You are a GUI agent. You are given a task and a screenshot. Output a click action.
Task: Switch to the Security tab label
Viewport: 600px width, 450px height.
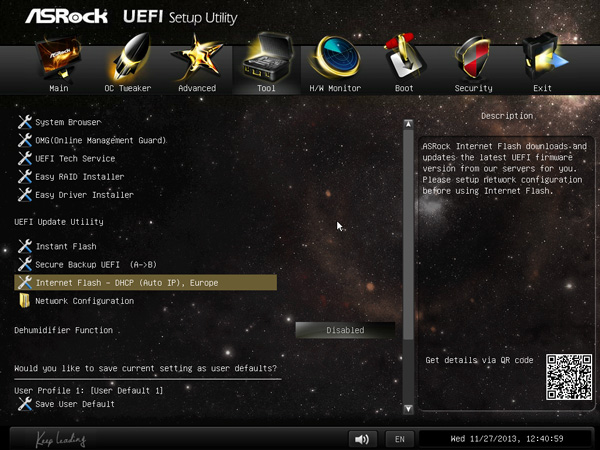(473, 88)
